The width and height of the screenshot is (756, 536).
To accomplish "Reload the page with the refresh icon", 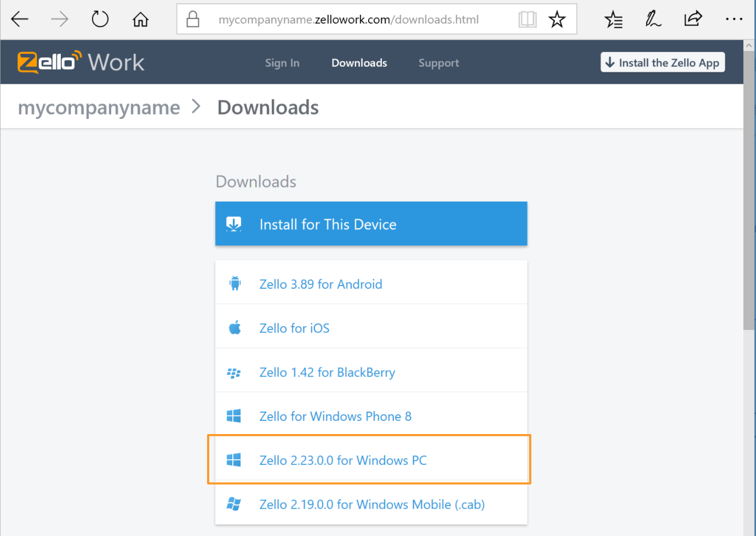I will tap(100, 19).
